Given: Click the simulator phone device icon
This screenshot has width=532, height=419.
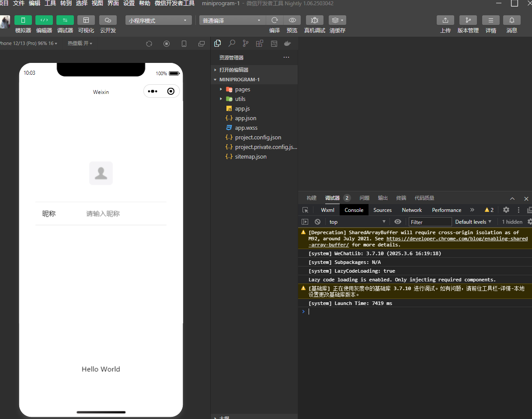Looking at the screenshot, I should [x=184, y=44].
